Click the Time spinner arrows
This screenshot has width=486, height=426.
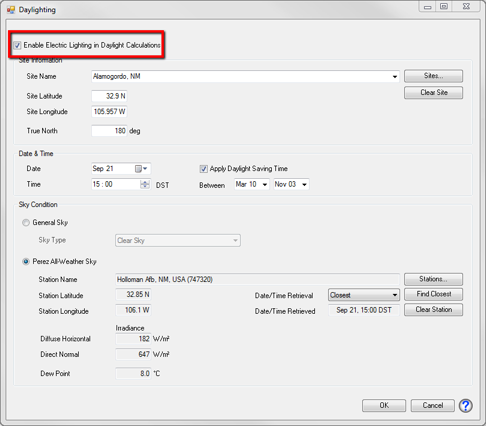coord(145,184)
